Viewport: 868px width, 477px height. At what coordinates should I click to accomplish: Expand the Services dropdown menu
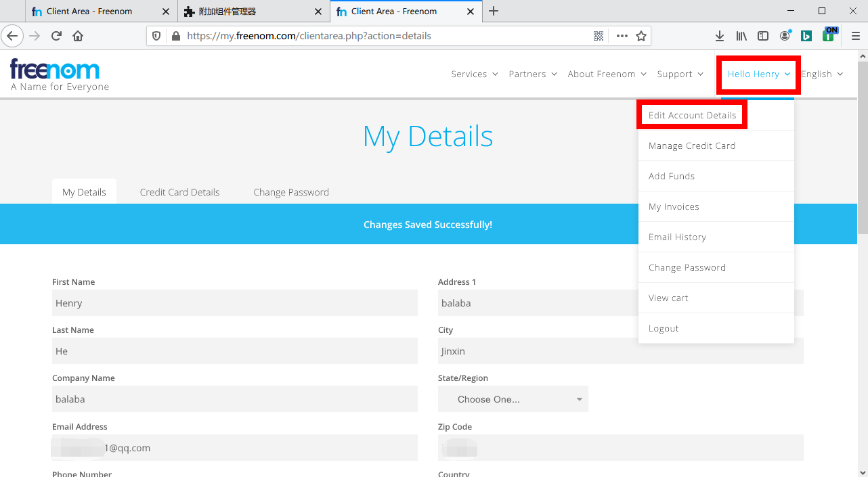point(474,74)
